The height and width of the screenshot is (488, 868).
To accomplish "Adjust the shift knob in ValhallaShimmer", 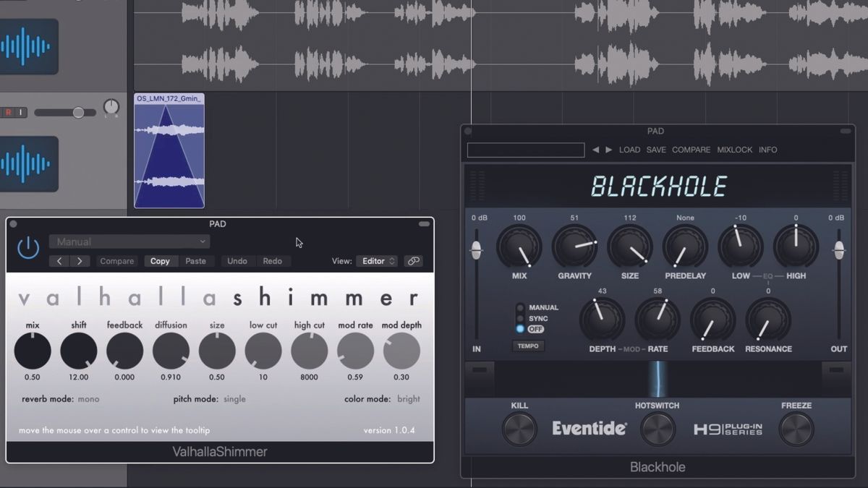I will point(78,350).
